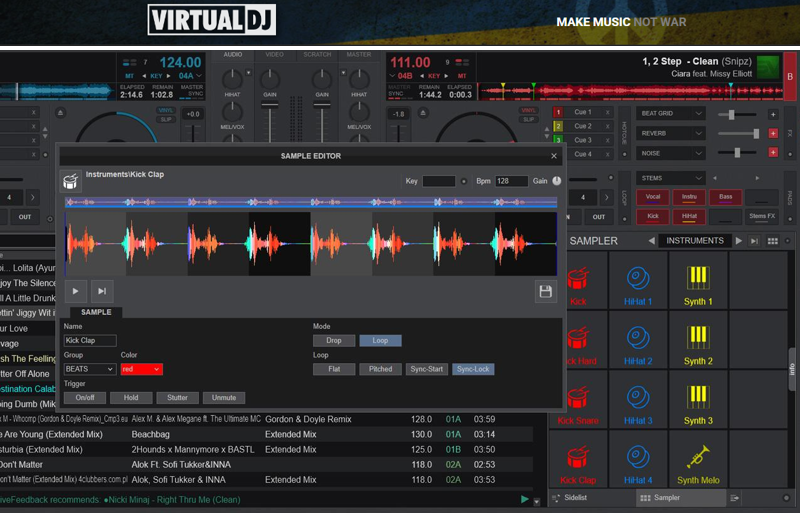This screenshot has width=800, height=513.
Task: Click the drum icon beside Instruments\Kick Clap
Action: coord(70,181)
